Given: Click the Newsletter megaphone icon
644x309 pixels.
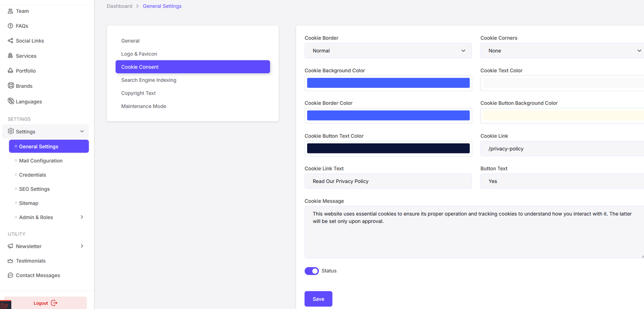Looking at the screenshot, I should point(10,246).
